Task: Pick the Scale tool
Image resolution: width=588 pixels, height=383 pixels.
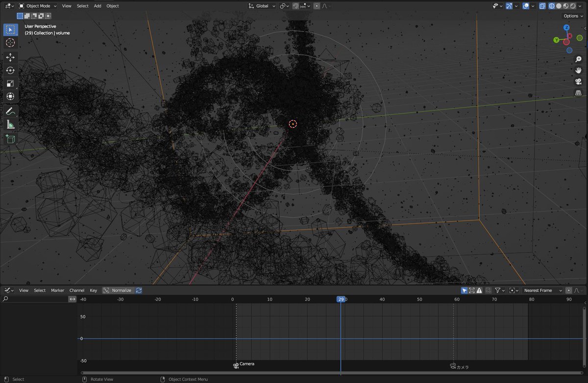Action: [x=10, y=83]
